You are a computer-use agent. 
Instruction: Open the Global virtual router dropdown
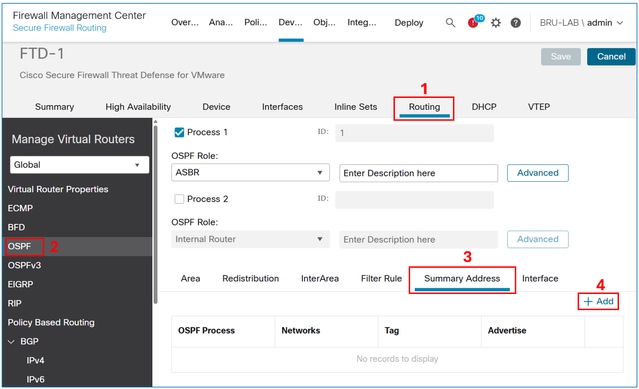point(79,165)
